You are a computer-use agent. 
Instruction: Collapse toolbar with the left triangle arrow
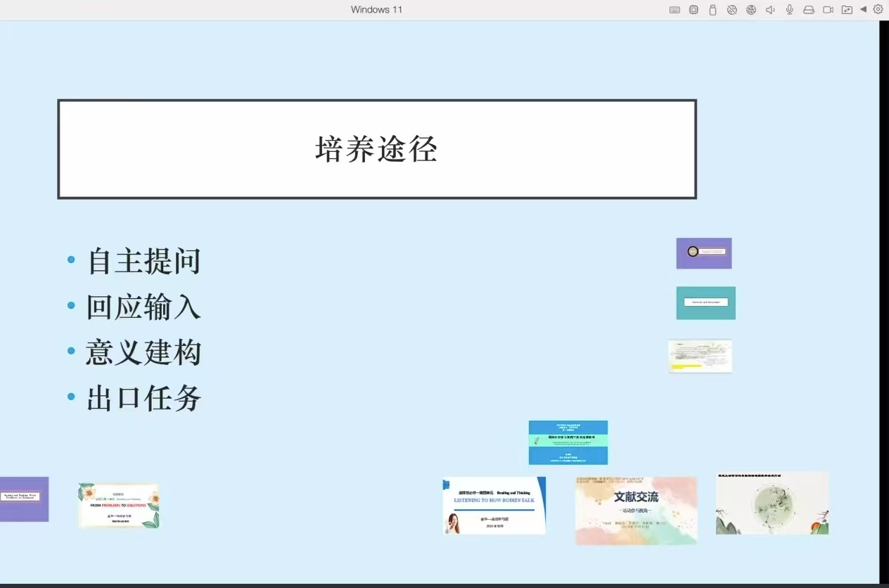pyautogui.click(x=863, y=9)
